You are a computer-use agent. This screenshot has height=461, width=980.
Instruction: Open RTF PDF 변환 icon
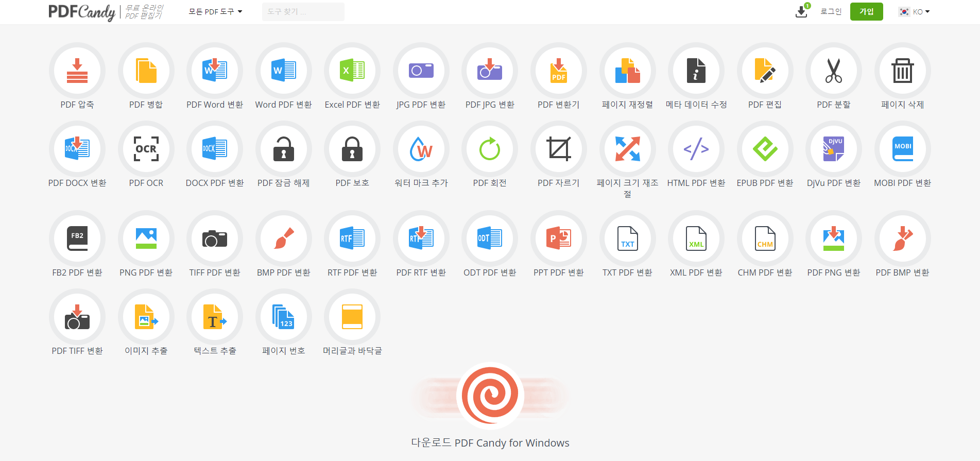[x=352, y=238]
